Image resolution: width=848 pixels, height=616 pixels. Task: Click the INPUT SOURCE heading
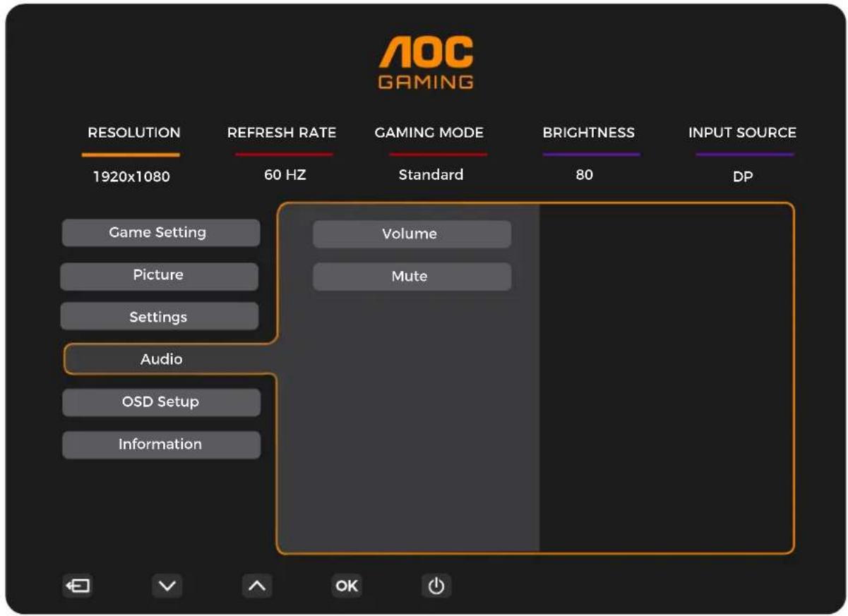[x=742, y=133]
